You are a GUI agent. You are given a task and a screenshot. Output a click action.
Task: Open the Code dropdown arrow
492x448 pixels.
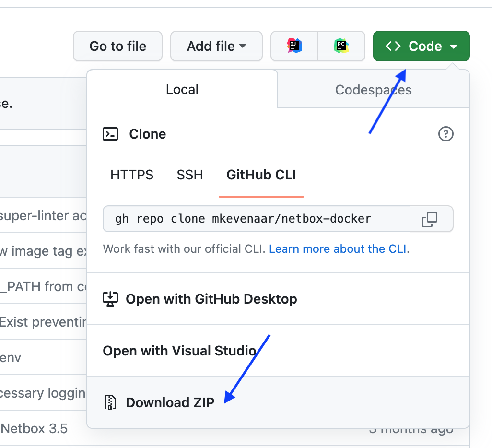[x=454, y=46]
